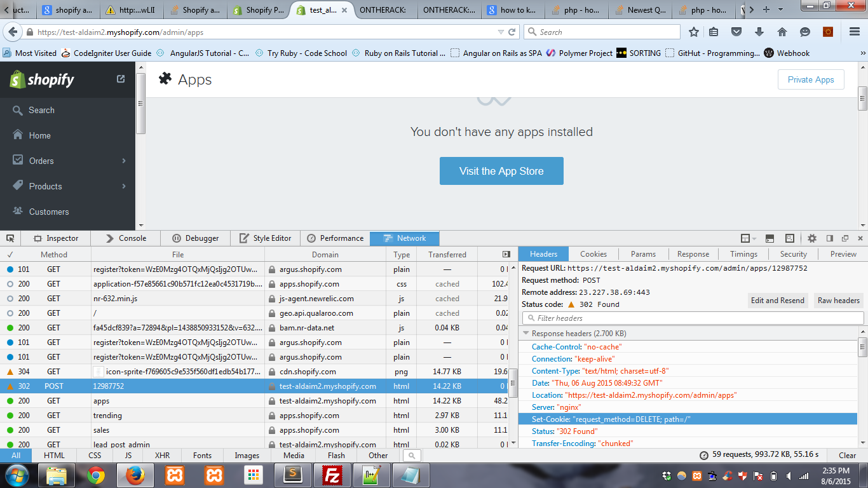Click the element picker icon in devtools

tap(10, 238)
